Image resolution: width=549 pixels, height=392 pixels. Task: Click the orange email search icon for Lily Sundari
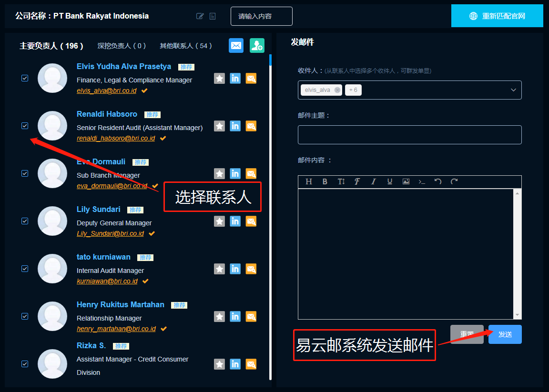pos(251,221)
